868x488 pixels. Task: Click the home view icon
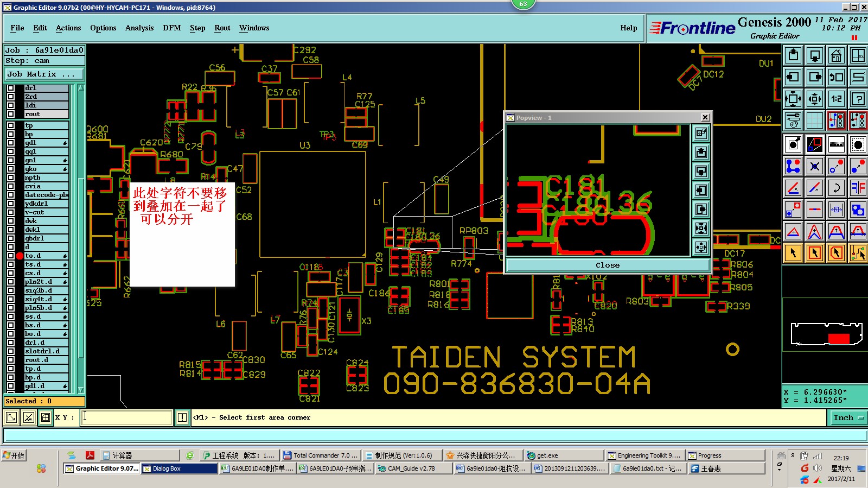pyautogui.click(x=837, y=55)
